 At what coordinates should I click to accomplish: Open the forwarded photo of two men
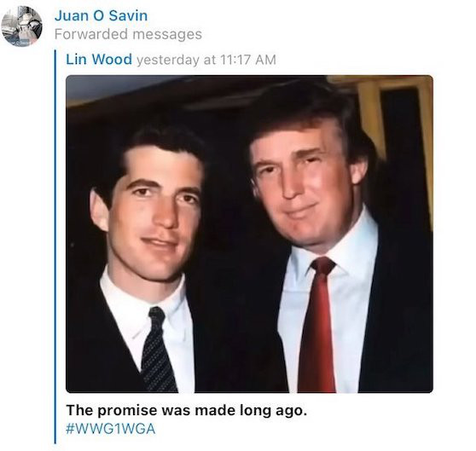click(249, 234)
